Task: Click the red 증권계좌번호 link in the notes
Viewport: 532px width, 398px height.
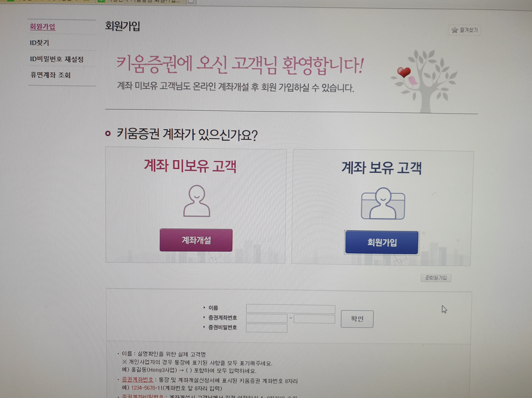Action: pyautogui.click(x=138, y=380)
